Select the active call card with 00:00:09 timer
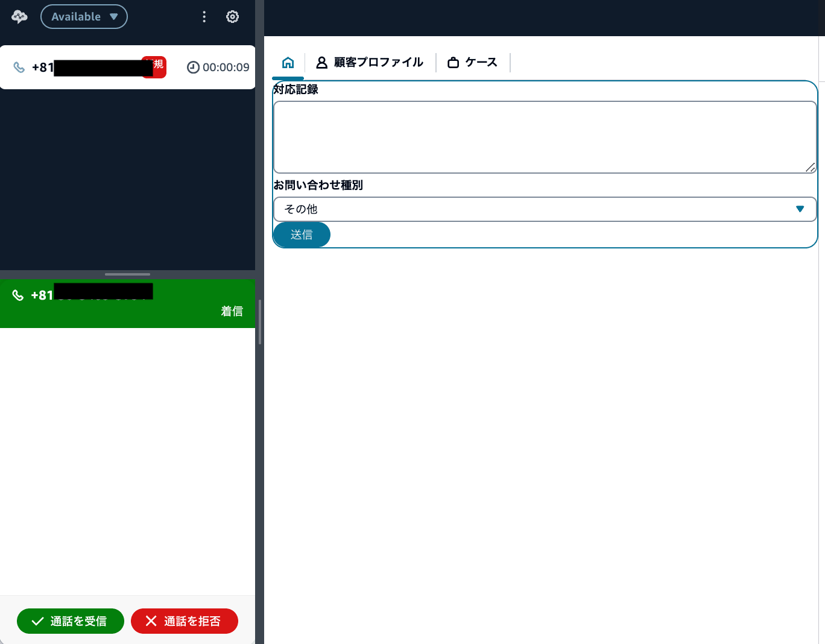 click(127, 68)
